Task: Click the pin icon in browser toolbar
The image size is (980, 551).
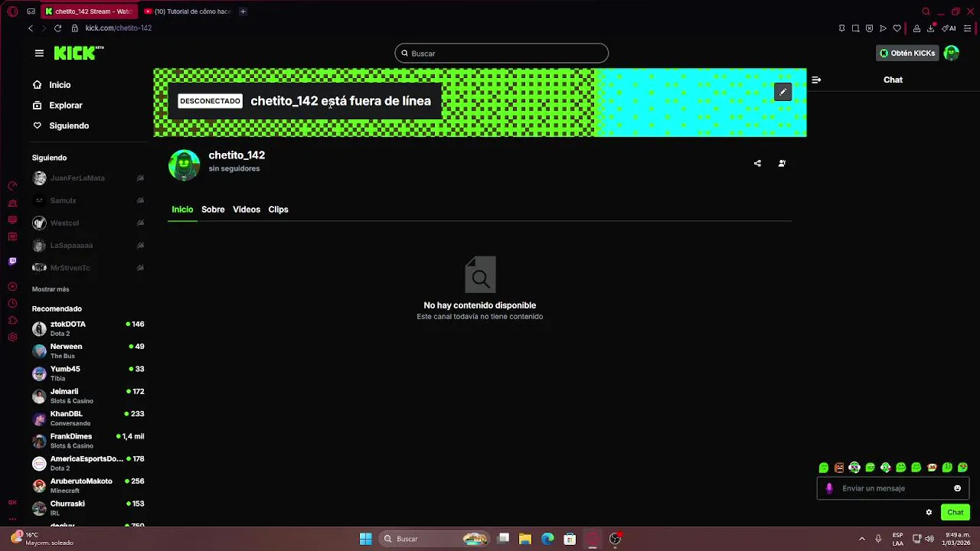Action: point(841,28)
